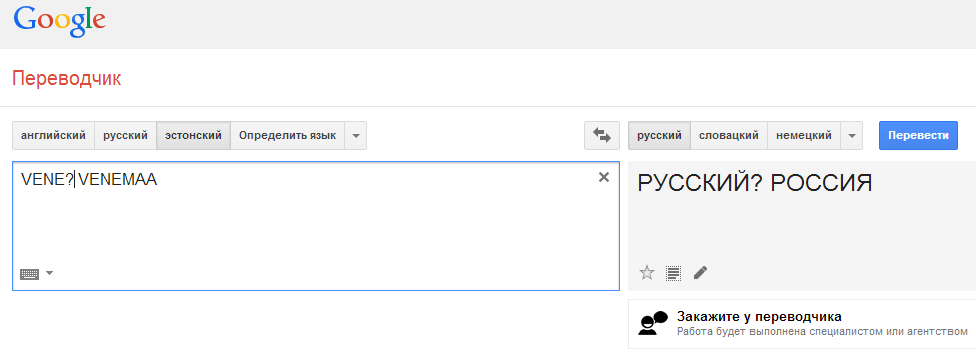Image resolution: width=976 pixels, height=363 pixels.
Task: Select английский as source language
Action: tap(54, 136)
